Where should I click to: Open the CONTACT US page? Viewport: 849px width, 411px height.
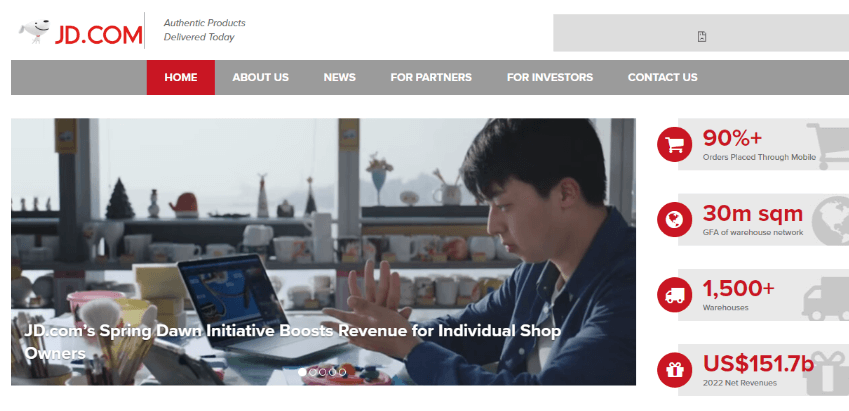662,77
